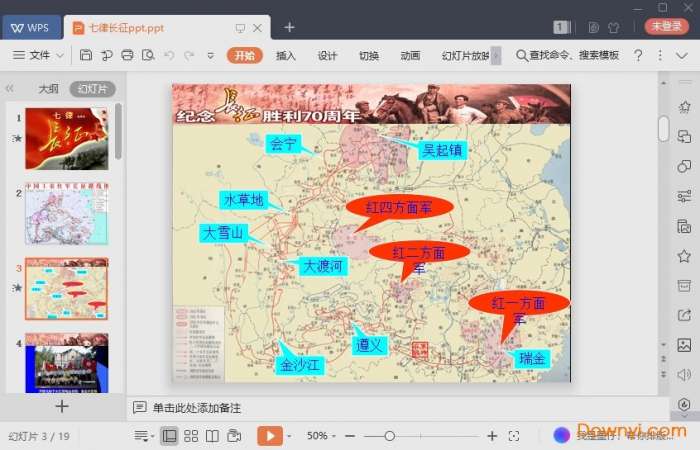Screen dimensions: 700x450
Task: Click the 瑞金 label on the map
Action: (532, 358)
